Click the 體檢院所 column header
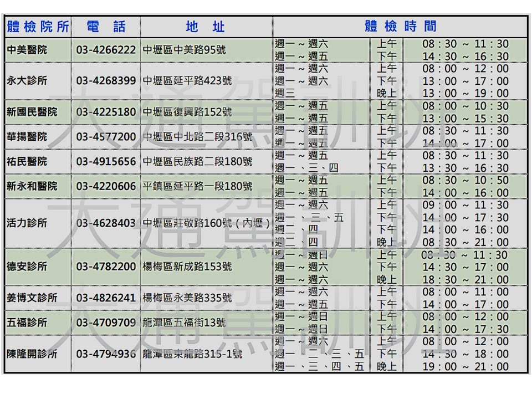The width and height of the screenshot is (532, 399). pos(38,26)
